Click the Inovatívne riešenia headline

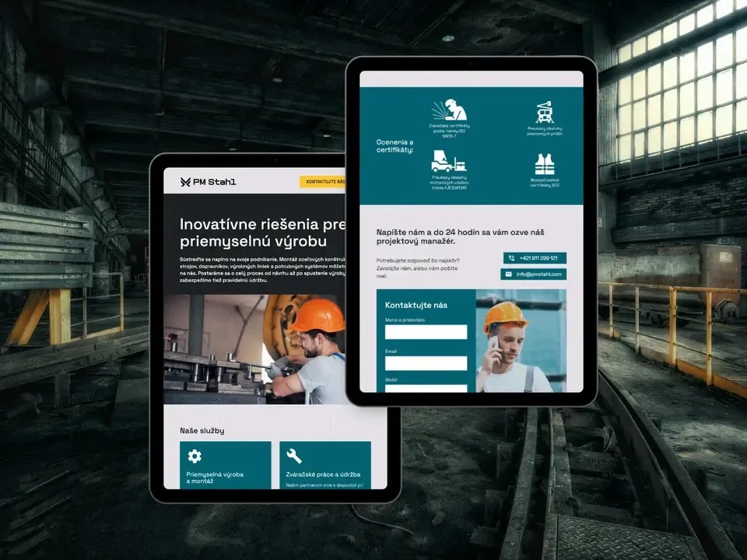(x=262, y=233)
